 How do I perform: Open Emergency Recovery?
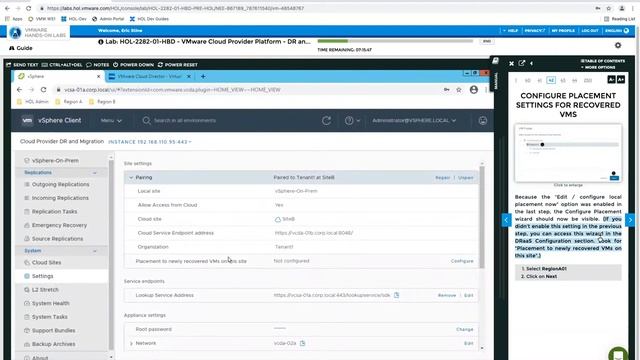click(x=59, y=225)
